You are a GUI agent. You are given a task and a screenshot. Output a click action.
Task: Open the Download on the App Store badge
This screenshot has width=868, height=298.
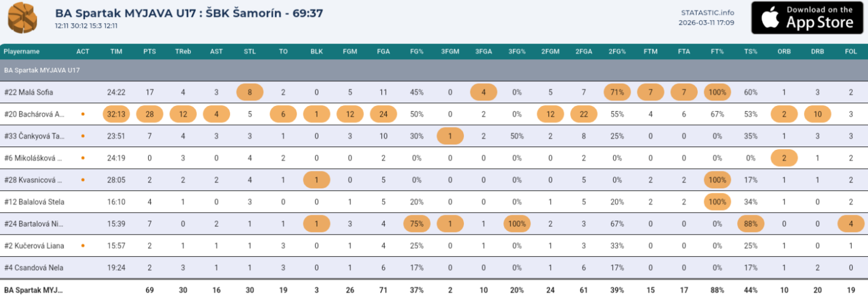(807, 18)
